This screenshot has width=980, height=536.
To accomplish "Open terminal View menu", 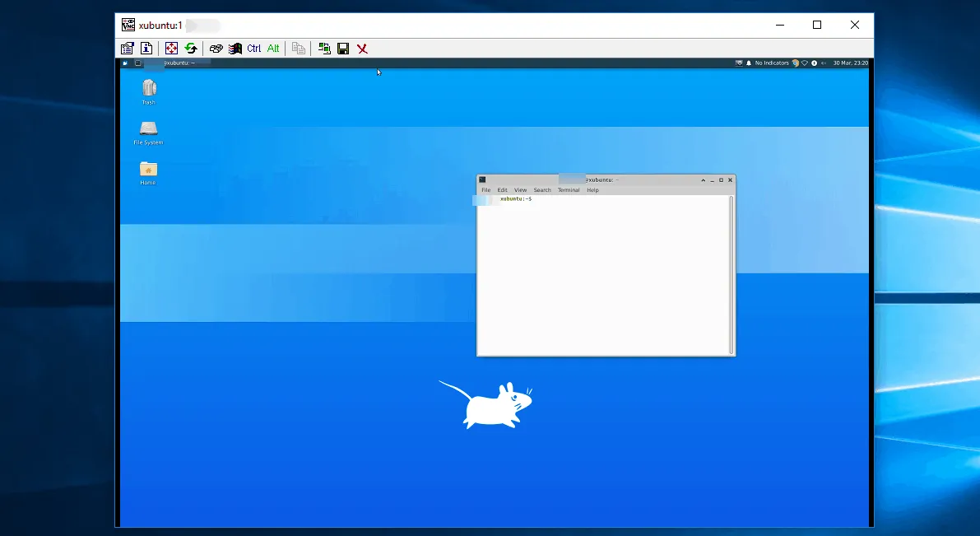I will click(520, 190).
